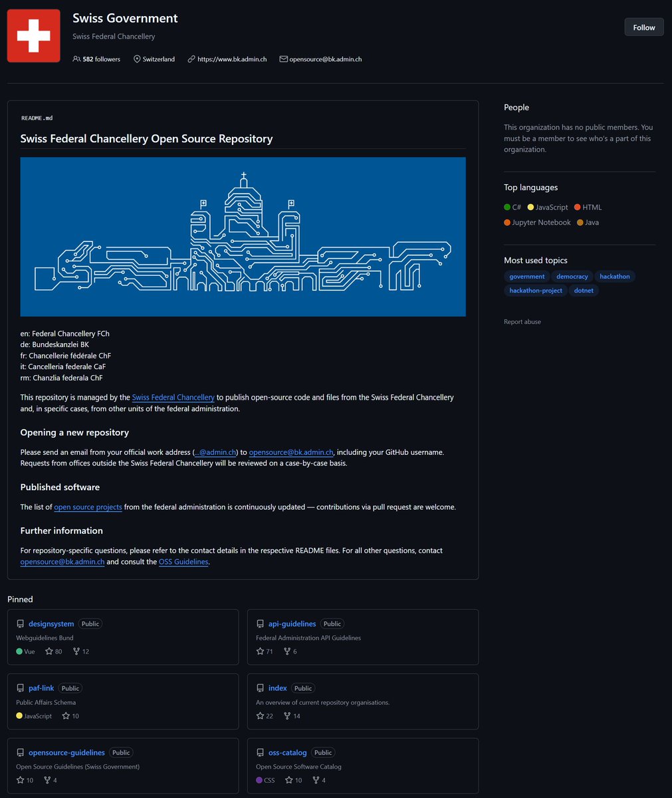This screenshot has width=672, height=798.
Task: Click the CSS language dot on oss-catalog
Action: [x=259, y=781]
